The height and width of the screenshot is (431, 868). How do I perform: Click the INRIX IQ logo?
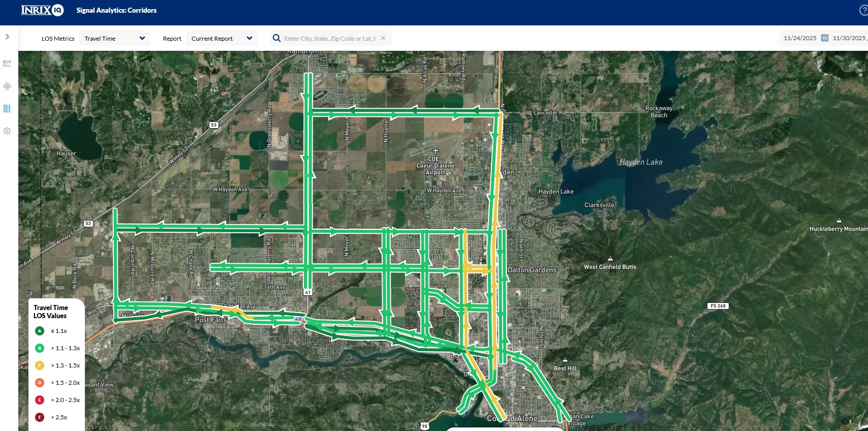pos(42,10)
